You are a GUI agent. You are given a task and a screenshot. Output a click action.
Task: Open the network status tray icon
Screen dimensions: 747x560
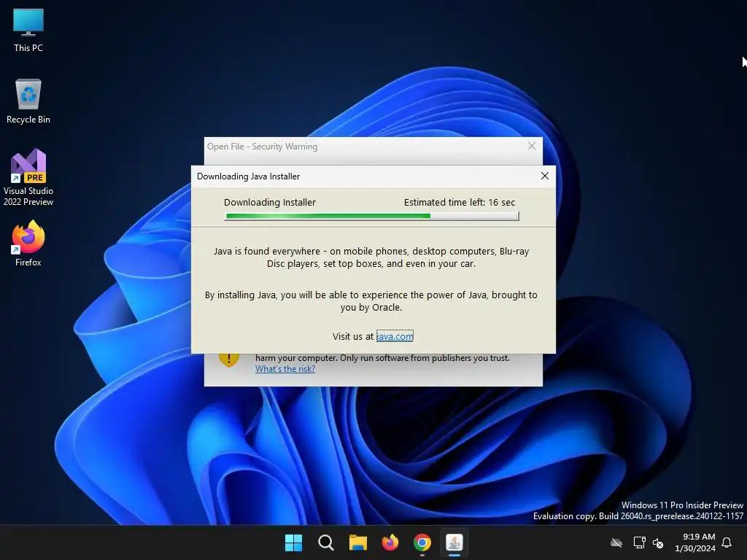(x=639, y=542)
